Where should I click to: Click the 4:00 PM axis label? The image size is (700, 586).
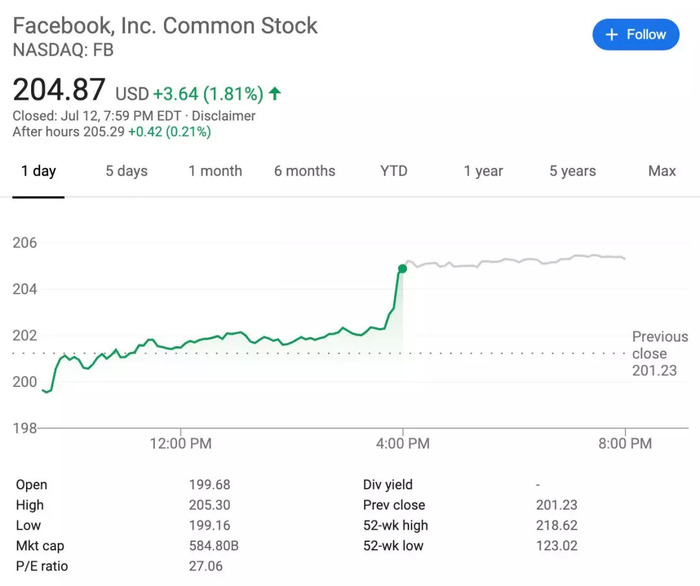tap(403, 443)
